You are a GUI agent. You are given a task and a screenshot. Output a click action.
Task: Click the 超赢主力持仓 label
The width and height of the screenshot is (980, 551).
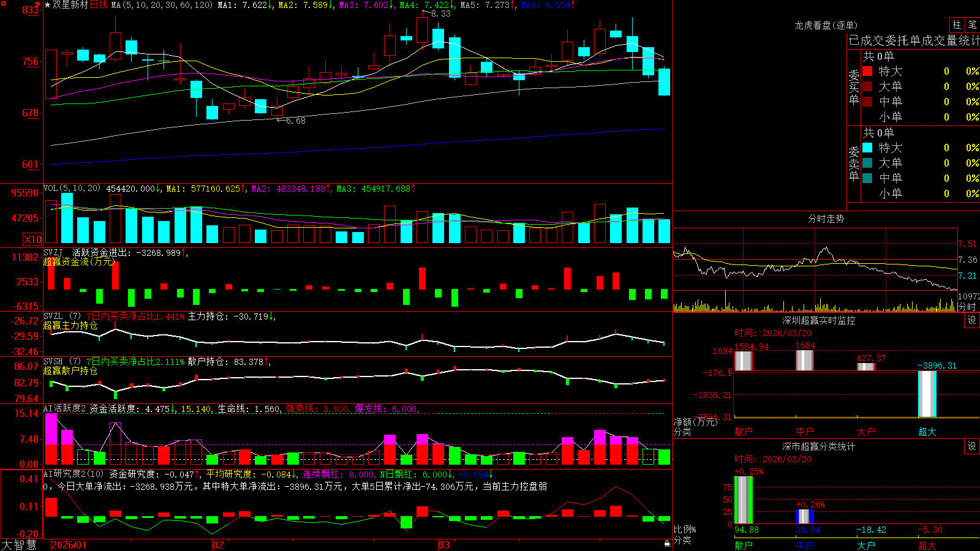70,326
